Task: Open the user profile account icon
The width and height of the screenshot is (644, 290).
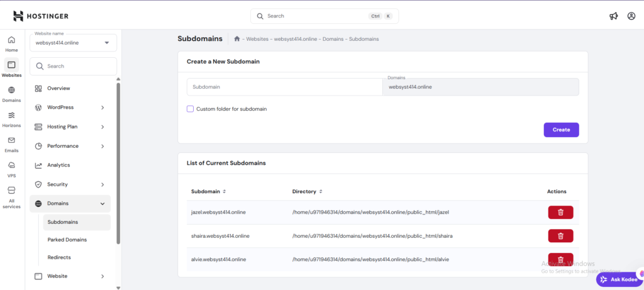Action: tap(631, 16)
